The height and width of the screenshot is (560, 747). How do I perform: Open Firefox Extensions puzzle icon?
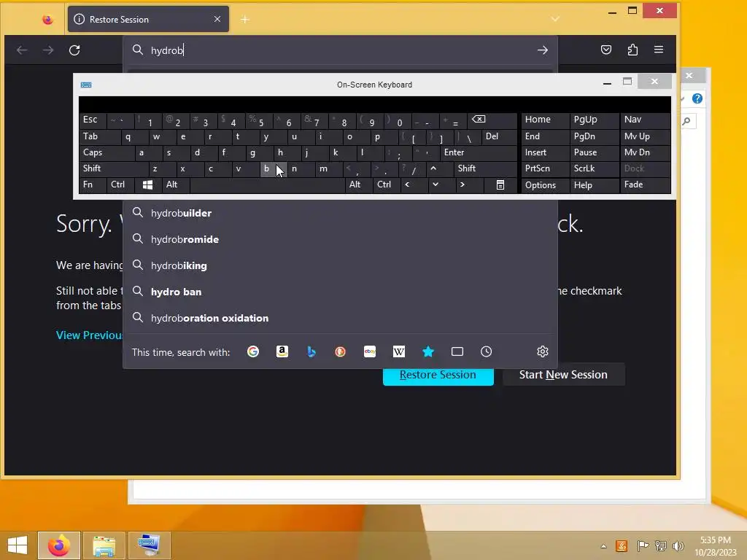(x=632, y=50)
